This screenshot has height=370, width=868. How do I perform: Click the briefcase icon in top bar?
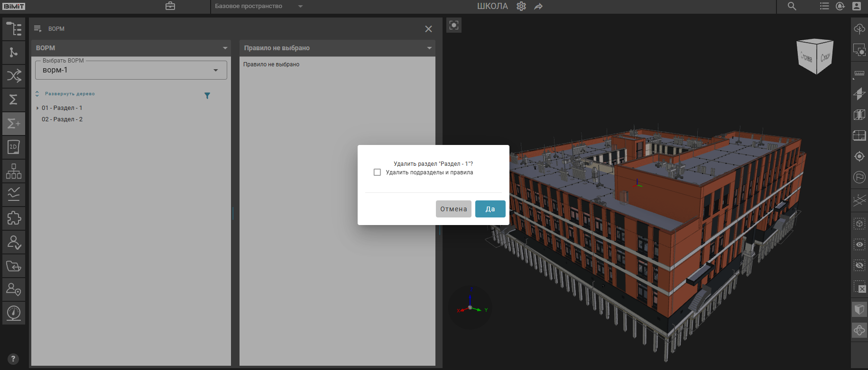click(170, 6)
